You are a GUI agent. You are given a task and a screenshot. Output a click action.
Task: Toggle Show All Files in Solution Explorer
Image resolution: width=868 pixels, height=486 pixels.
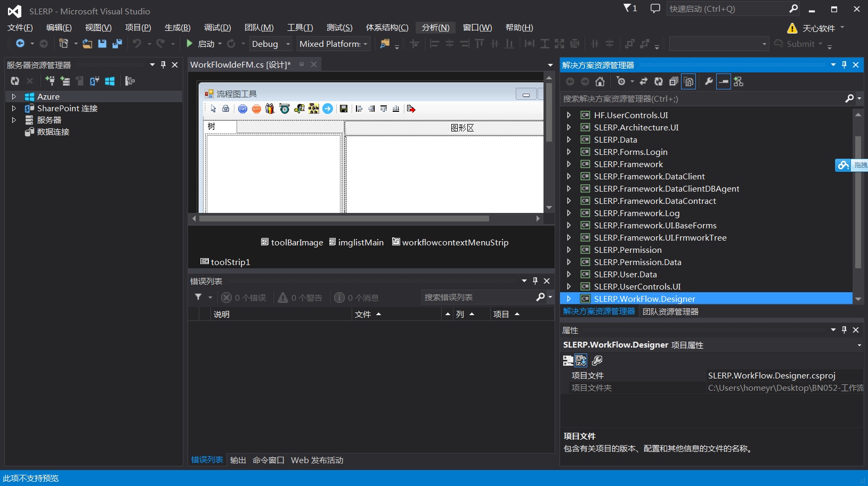coord(689,81)
